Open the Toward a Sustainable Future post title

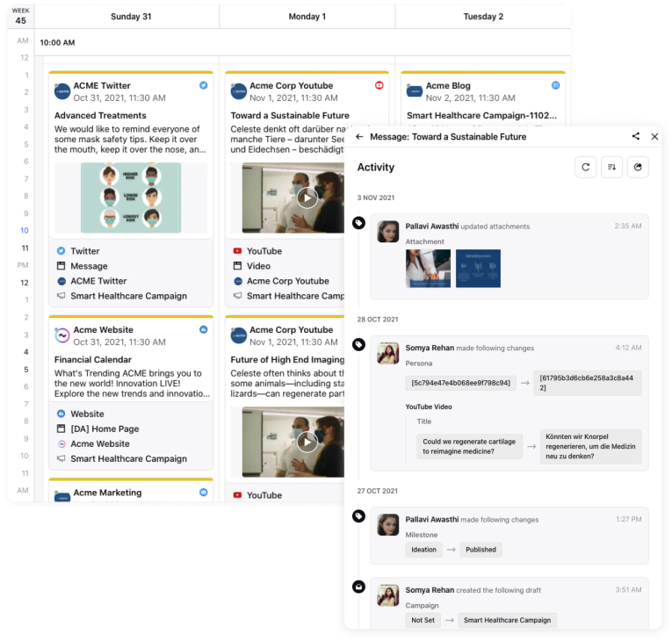point(290,115)
